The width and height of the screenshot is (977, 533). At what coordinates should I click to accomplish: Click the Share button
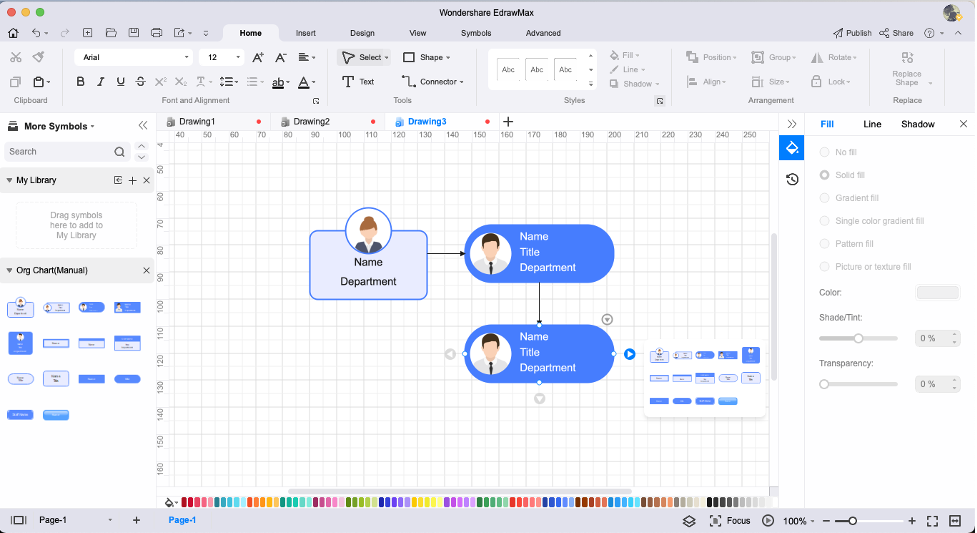tap(896, 33)
